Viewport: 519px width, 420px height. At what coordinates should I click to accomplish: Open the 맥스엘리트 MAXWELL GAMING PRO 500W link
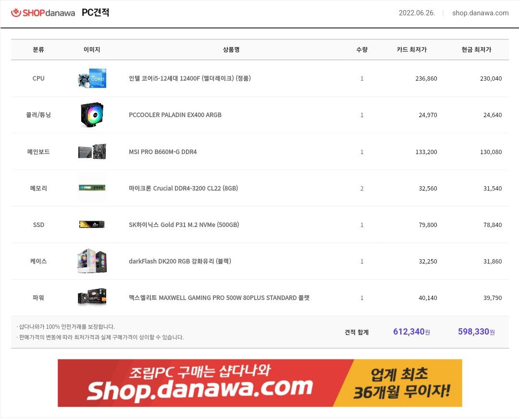(x=219, y=298)
